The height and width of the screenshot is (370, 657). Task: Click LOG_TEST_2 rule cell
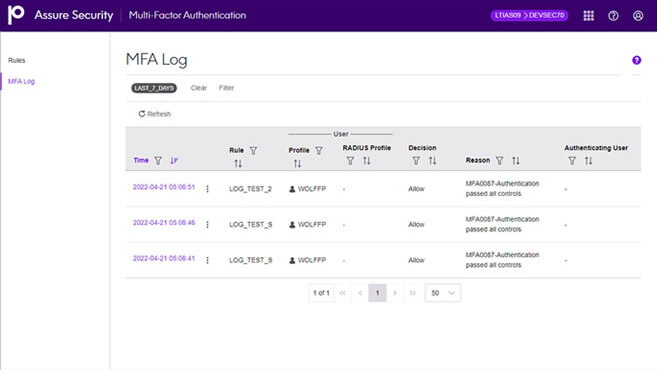251,189
